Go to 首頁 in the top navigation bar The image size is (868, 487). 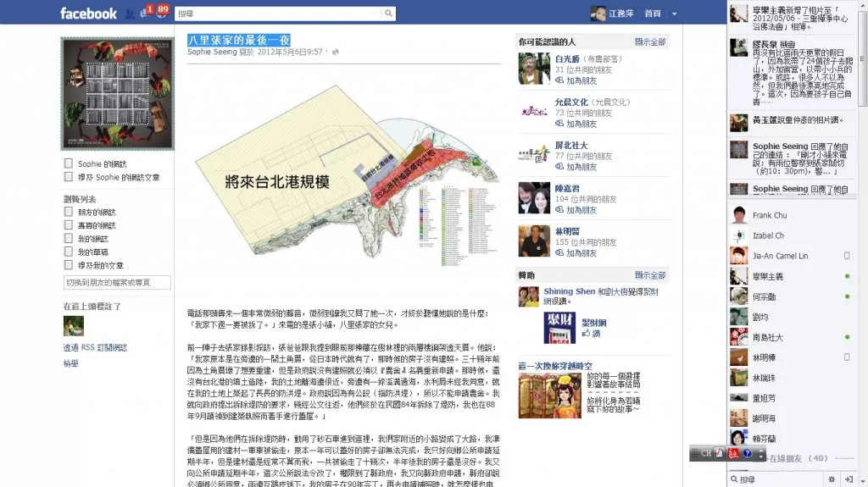click(653, 14)
